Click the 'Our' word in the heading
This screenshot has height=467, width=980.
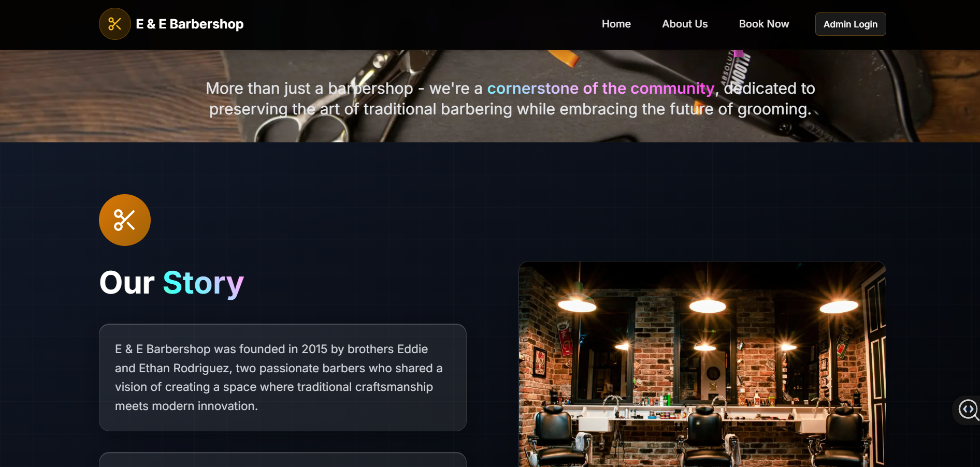(x=127, y=283)
